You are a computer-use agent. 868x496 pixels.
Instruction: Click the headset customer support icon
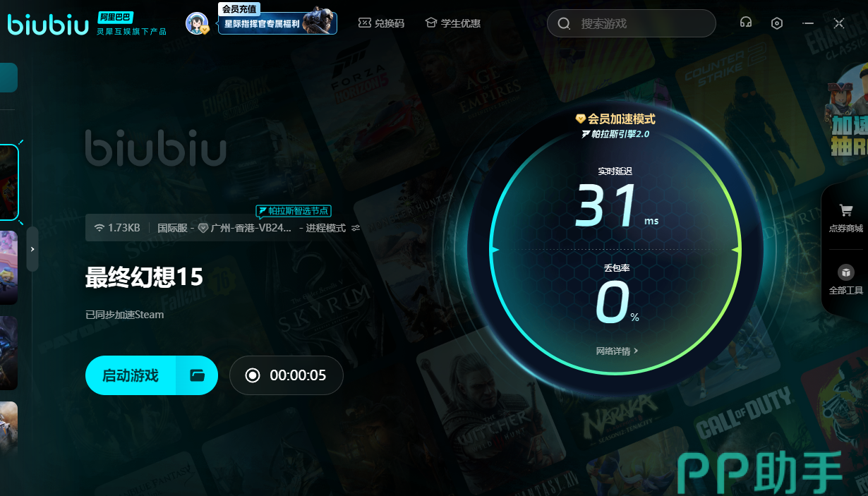pyautogui.click(x=745, y=23)
